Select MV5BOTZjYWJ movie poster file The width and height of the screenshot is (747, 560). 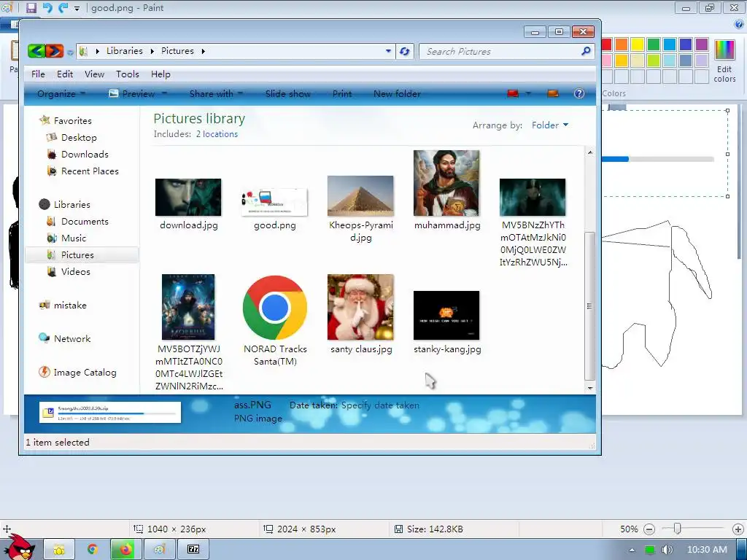pos(188,307)
